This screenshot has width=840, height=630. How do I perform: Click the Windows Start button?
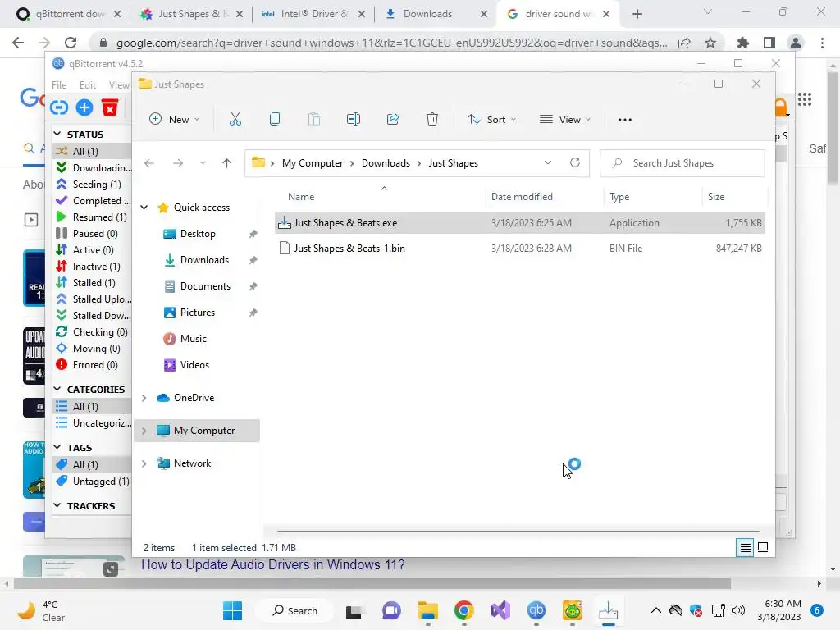[x=232, y=610]
